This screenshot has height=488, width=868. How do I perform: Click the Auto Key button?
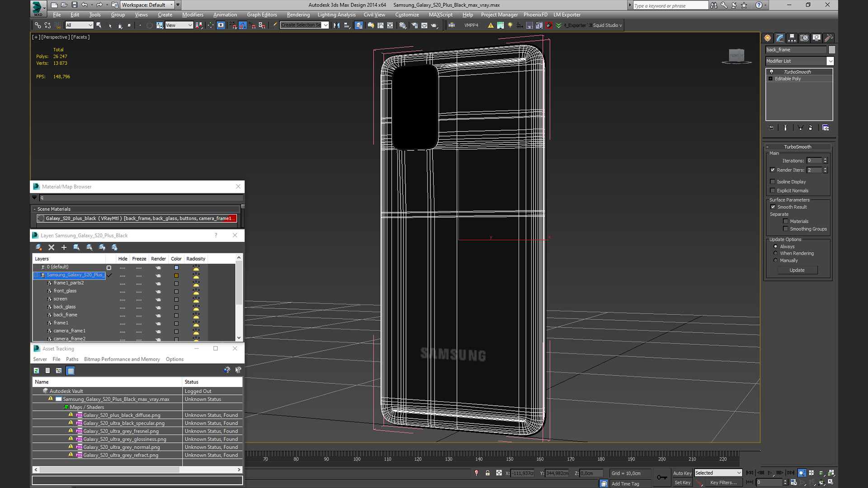pos(682,473)
